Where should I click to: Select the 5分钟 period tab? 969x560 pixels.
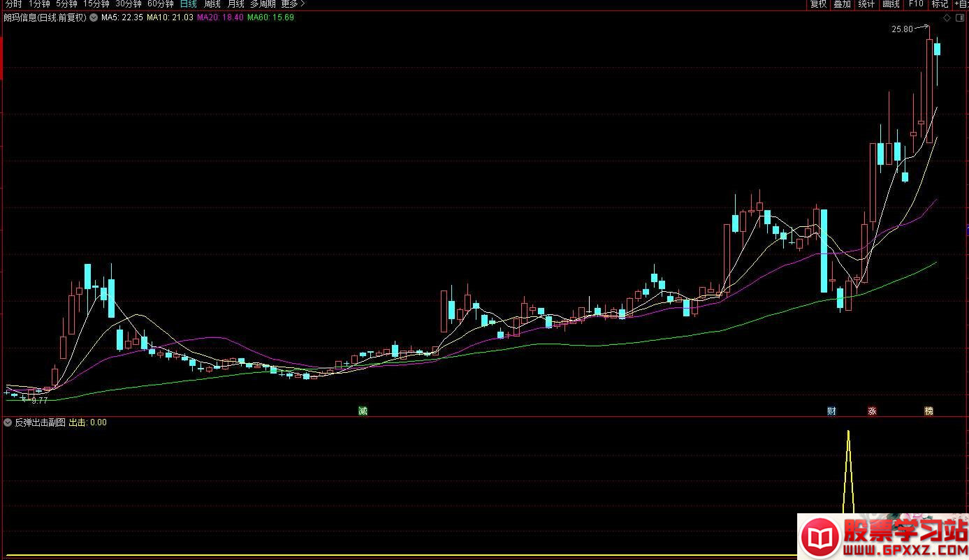(66, 4)
